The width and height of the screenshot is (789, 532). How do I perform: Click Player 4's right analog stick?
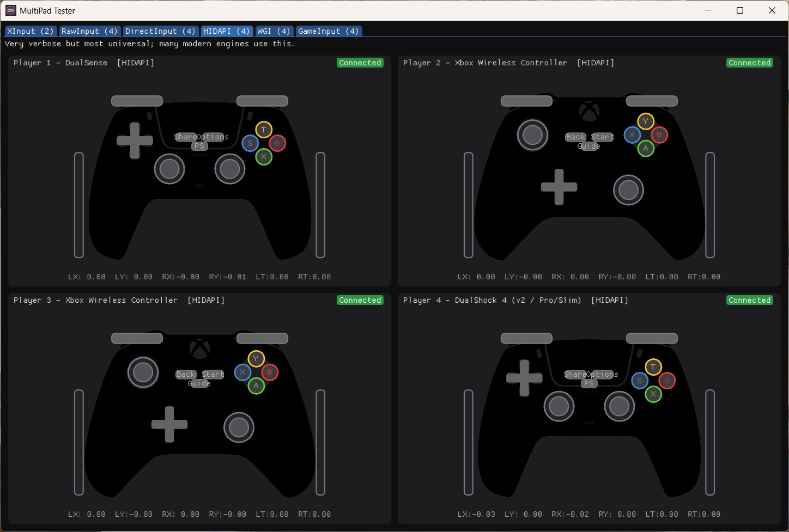click(620, 406)
